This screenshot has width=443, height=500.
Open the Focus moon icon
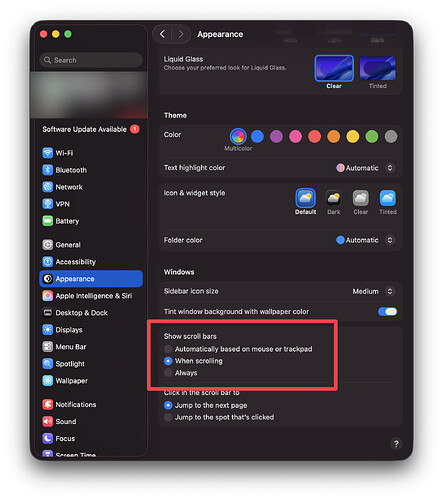point(47,438)
